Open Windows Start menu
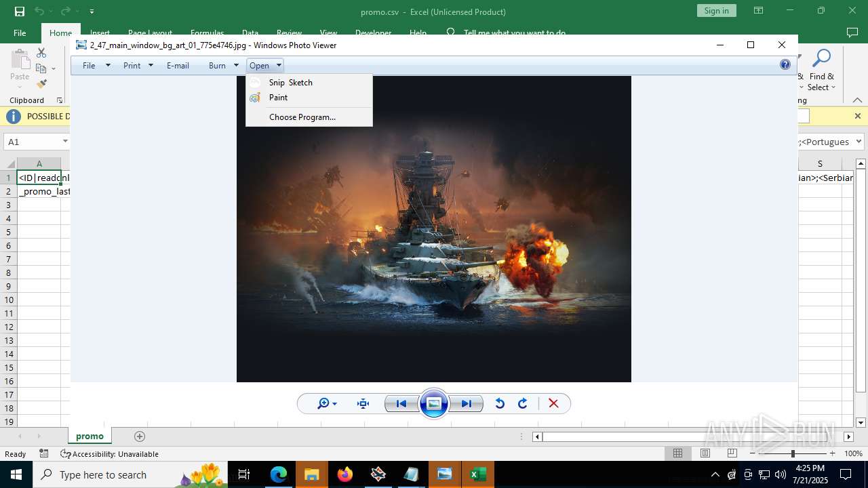This screenshot has height=488, width=868. (x=16, y=474)
